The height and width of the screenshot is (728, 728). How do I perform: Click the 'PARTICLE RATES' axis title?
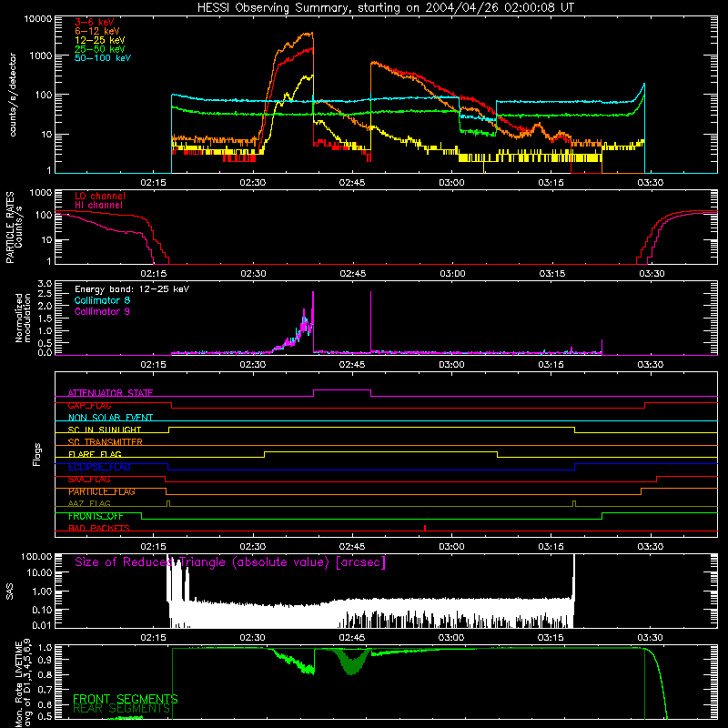coord(10,227)
